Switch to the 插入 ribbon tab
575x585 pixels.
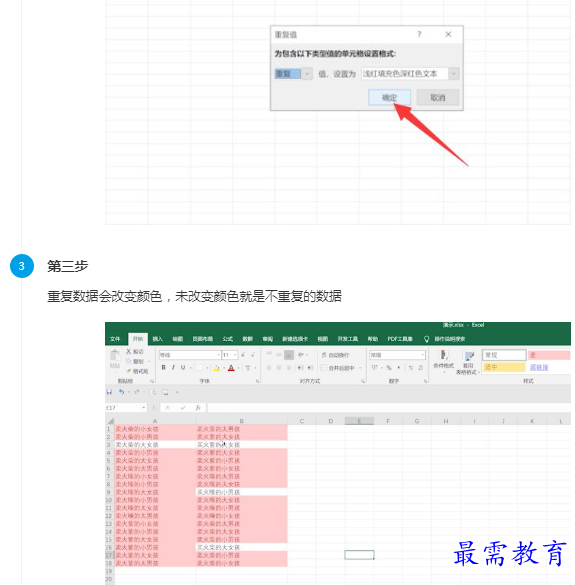tap(158, 339)
